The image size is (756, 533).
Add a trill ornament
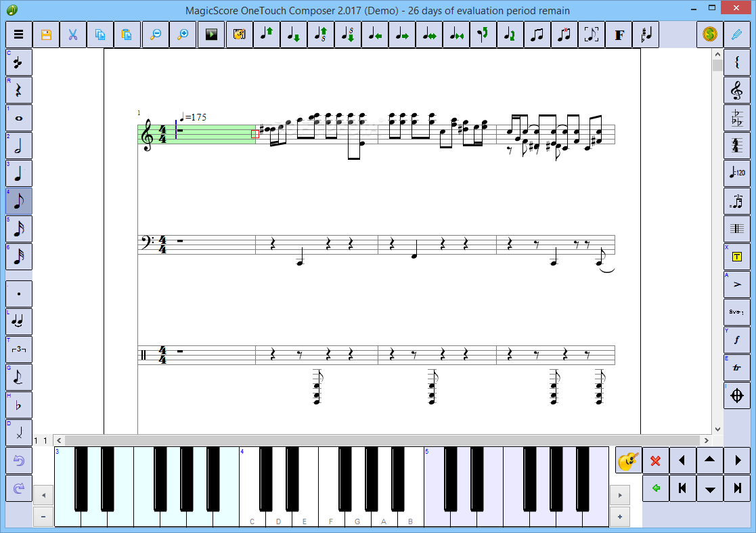point(737,368)
